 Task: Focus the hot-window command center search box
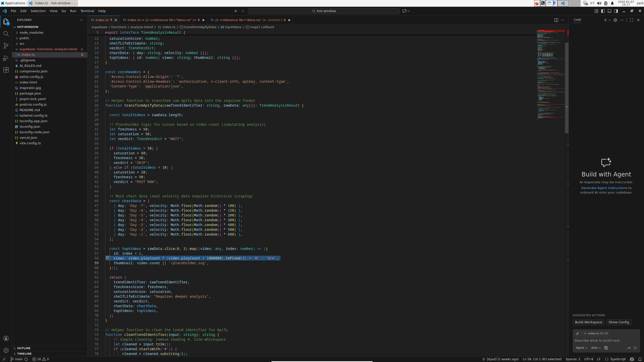[324, 11]
